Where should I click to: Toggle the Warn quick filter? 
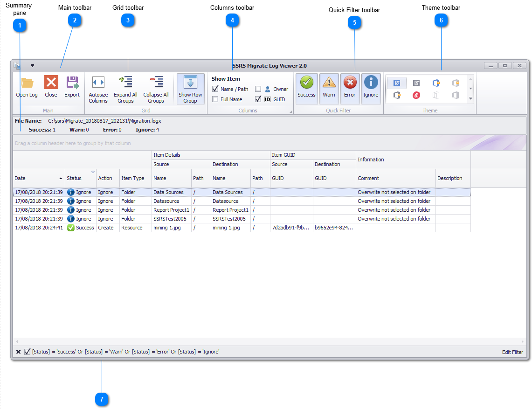click(x=329, y=89)
